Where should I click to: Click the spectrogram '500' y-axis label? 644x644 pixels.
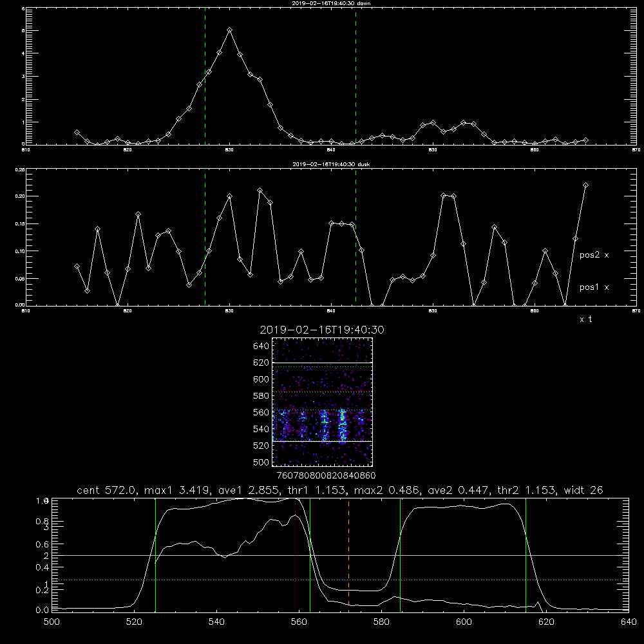point(261,462)
